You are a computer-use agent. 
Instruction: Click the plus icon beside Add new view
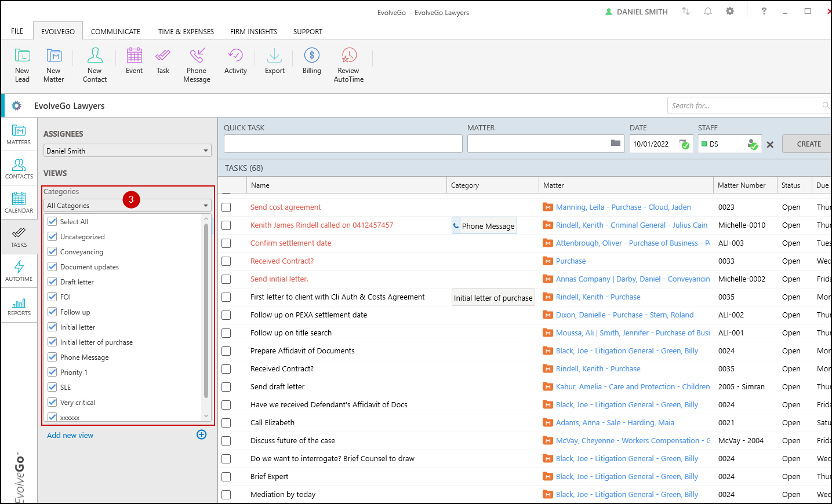coord(201,434)
